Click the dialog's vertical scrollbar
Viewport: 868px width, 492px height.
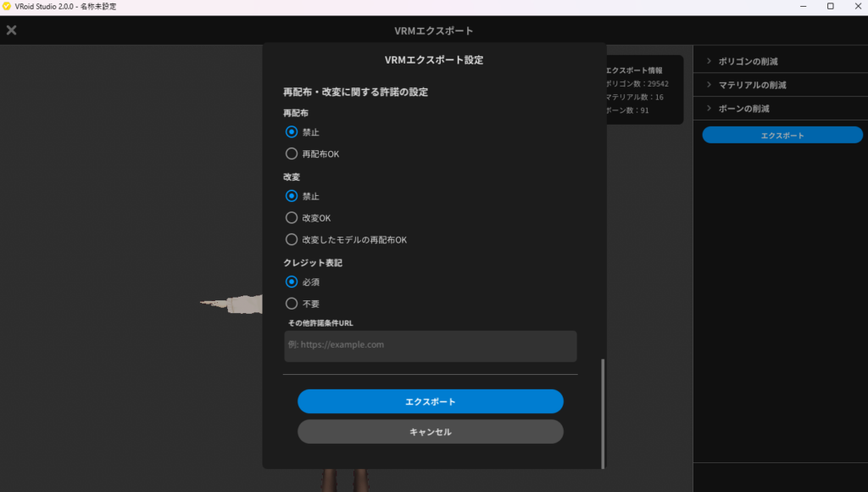tap(603, 411)
